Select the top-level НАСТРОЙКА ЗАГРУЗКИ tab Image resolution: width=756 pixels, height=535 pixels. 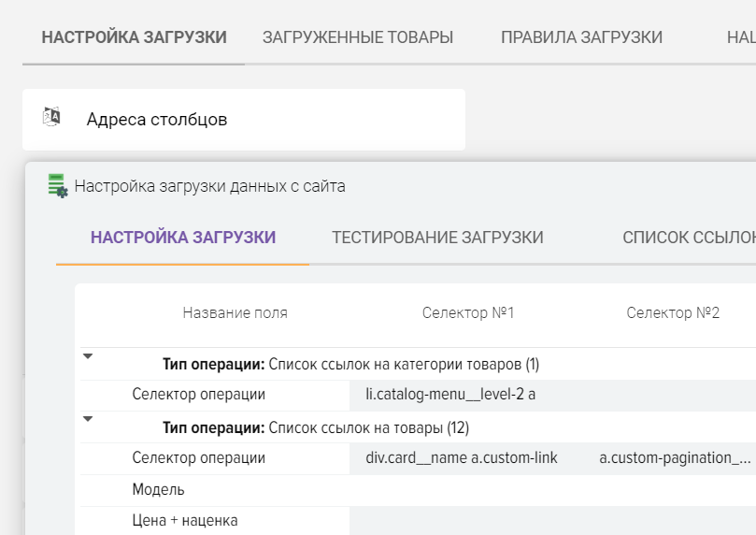tap(134, 37)
